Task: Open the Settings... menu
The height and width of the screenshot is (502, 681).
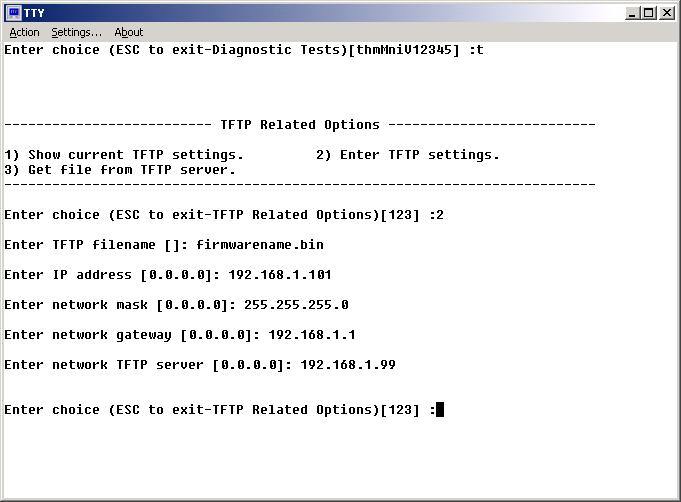Action: 77,32
